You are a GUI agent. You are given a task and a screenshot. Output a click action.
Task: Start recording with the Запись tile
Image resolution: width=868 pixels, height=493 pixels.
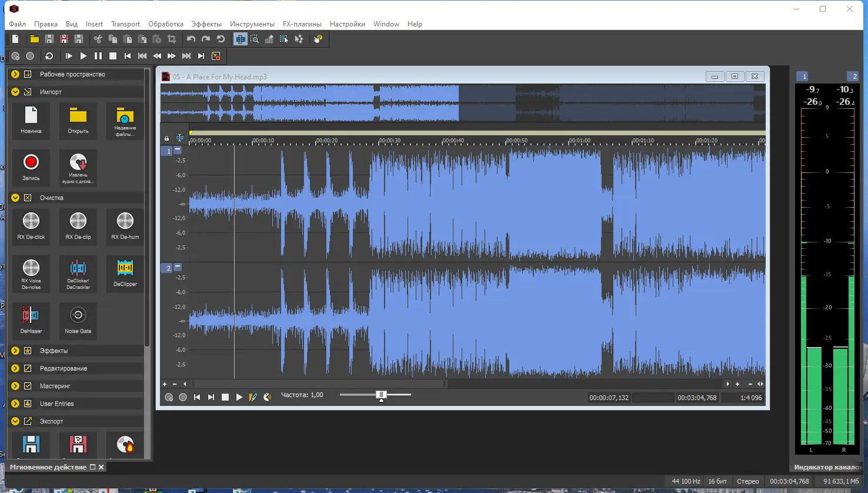click(x=31, y=168)
